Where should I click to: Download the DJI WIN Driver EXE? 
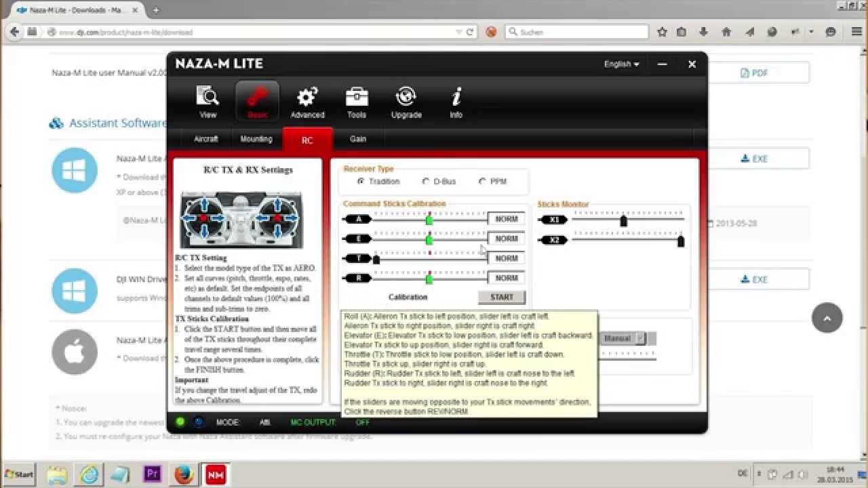click(x=755, y=279)
